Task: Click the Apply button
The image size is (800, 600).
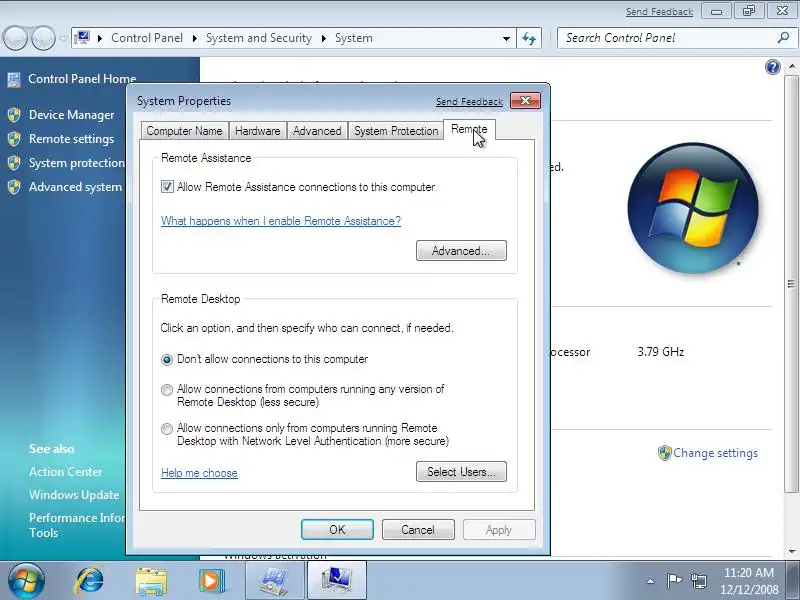Action: 499,530
